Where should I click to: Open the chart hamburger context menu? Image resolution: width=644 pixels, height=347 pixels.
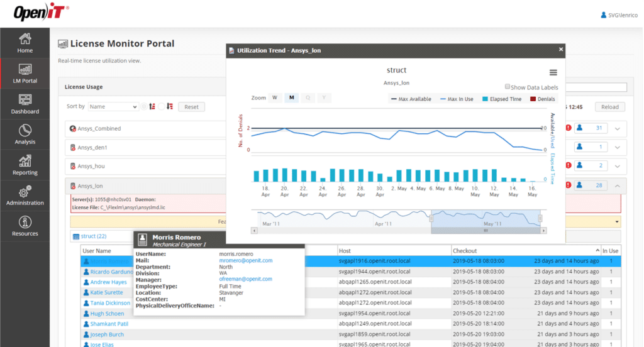point(553,72)
